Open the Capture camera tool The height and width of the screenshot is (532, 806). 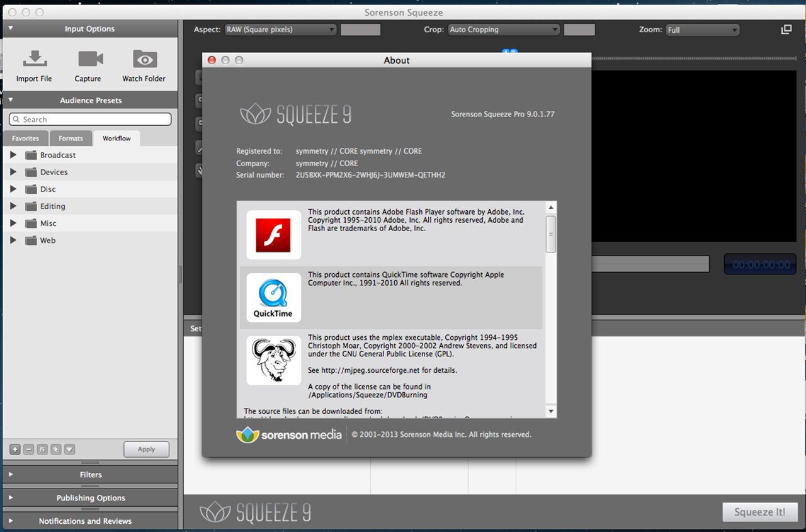pyautogui.click(x=90, y=59)
